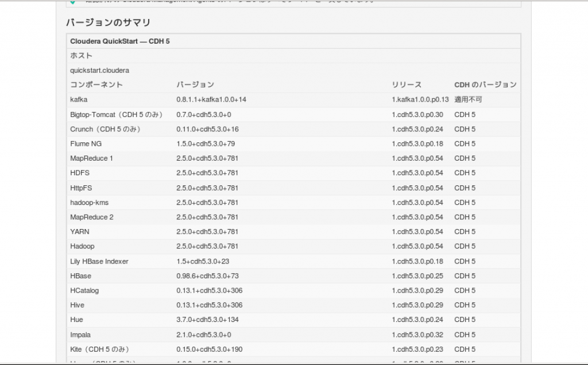Click release 1.cdh5.3.0.p0.30
The image size is (588, 365).
click(x=418, y=115)
